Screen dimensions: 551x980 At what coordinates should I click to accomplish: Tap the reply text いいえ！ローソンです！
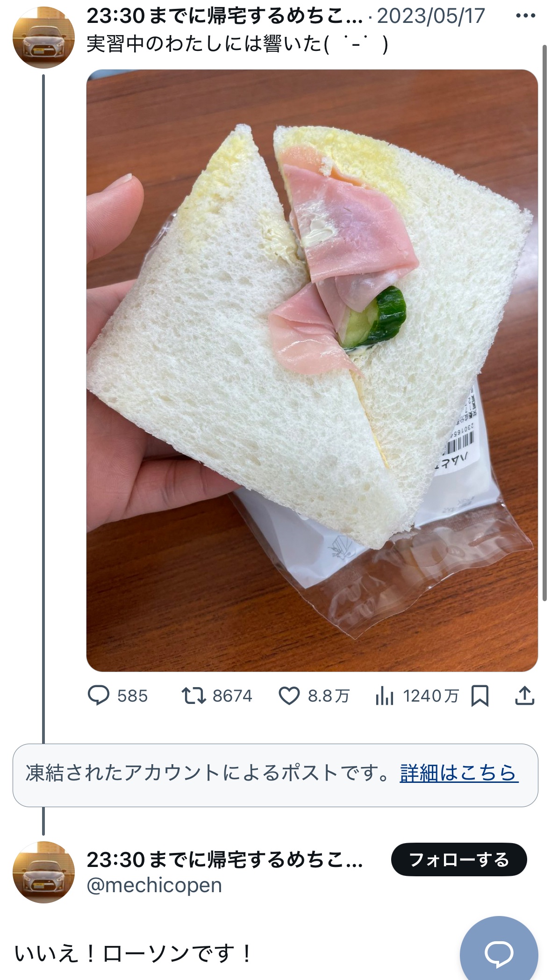click(x=134, y=953)
